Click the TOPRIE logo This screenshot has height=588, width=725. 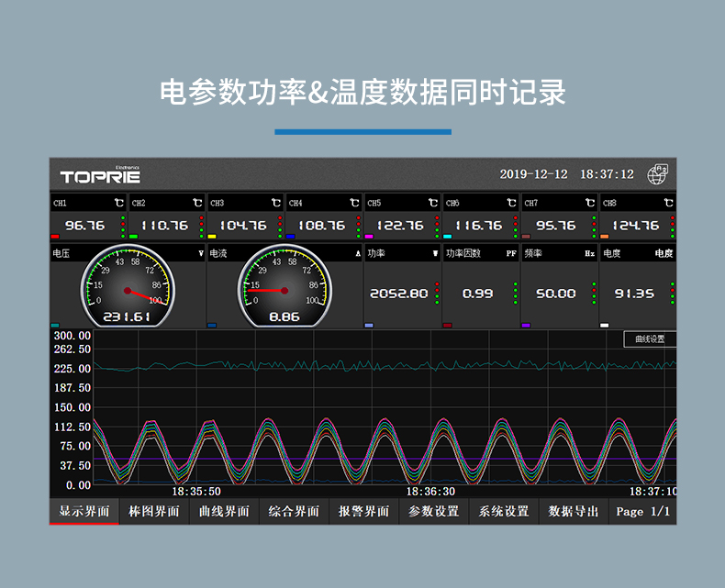pyautogui.click(x=100, y=175)
